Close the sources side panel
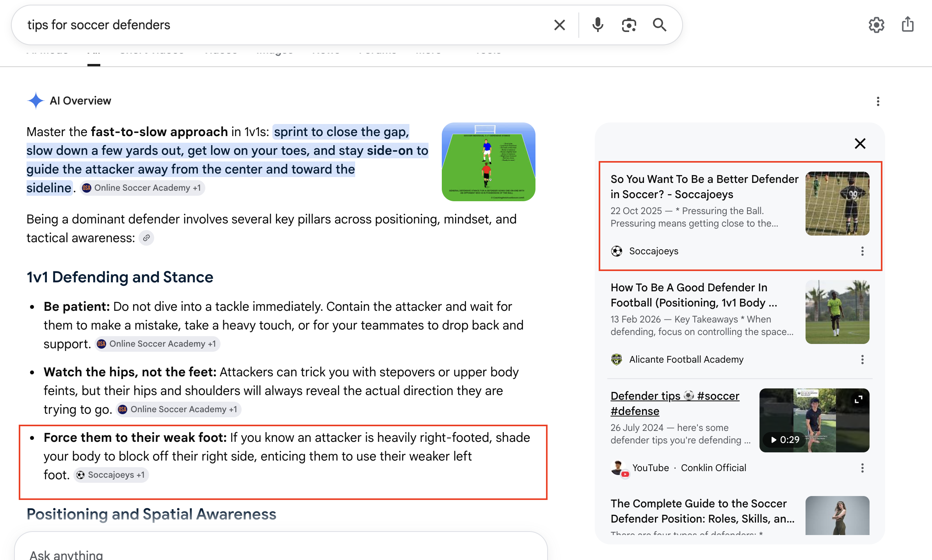 pos(860,144)
